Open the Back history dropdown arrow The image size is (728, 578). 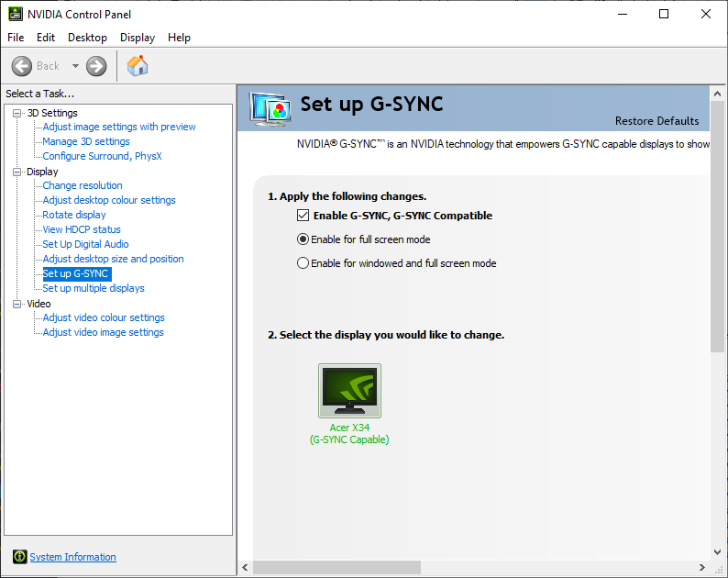point(75,66)
